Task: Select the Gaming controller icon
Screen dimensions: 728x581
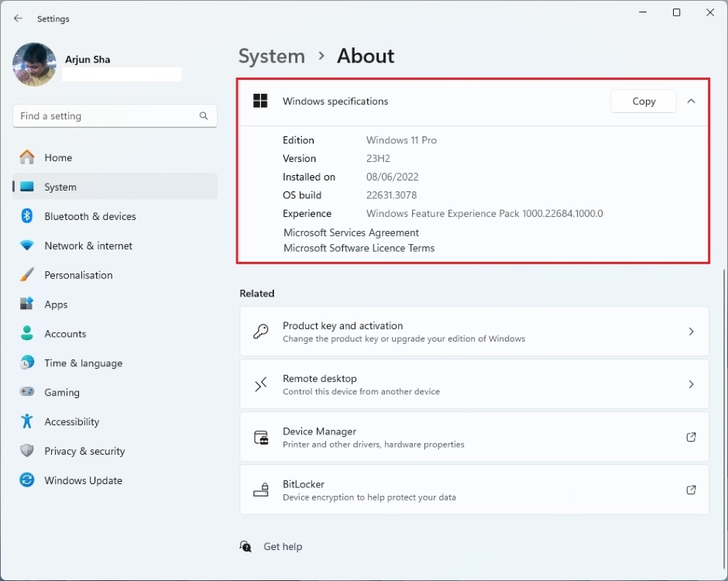Action: [26, 393]
